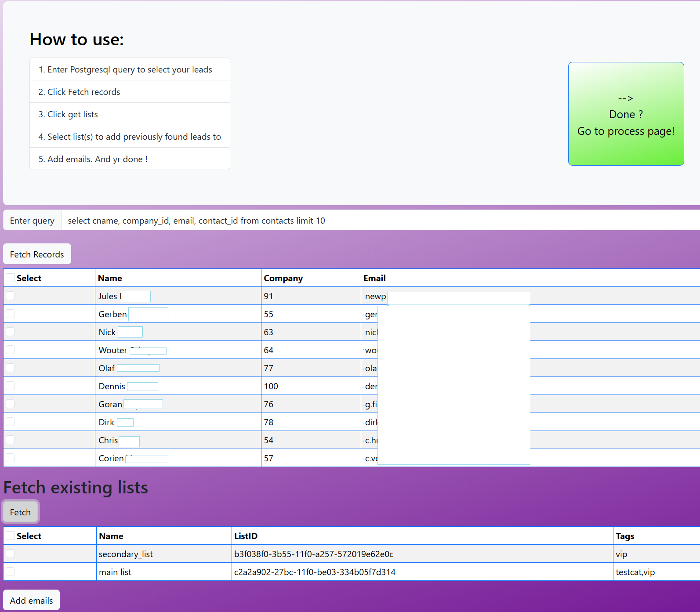Click the Add emails button
This screenshot has width=700, height=612.
(31, 600)
